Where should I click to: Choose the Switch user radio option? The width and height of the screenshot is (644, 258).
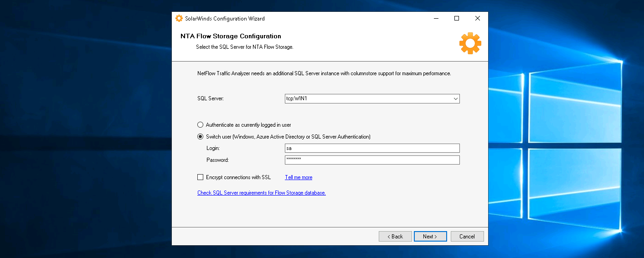[x=201, y=137]
